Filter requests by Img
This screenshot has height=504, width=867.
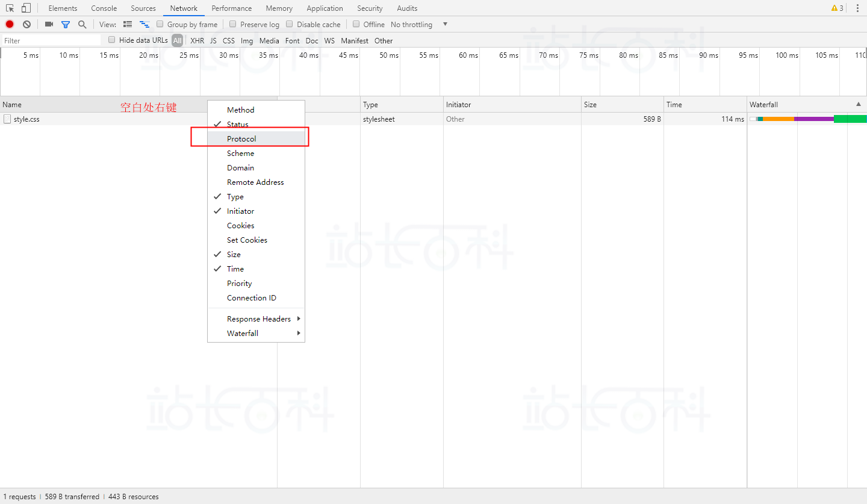(x=247, y=41)
